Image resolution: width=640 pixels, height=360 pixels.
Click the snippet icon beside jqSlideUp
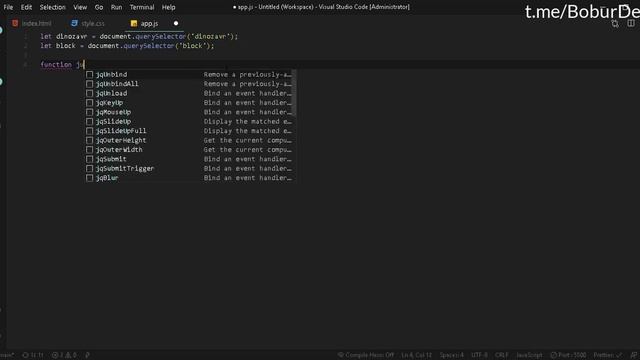coord(89,122)
